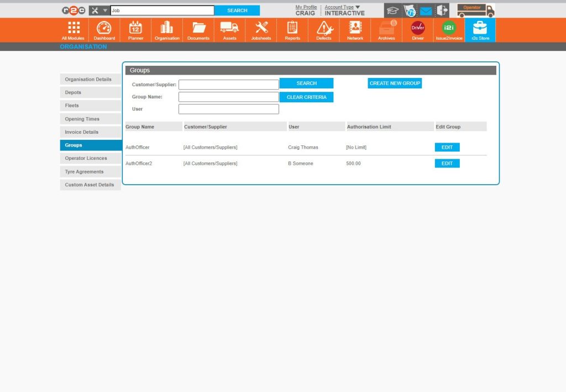Open the Dashboard module
566x392 pixels.
click(x=104, y=30)
